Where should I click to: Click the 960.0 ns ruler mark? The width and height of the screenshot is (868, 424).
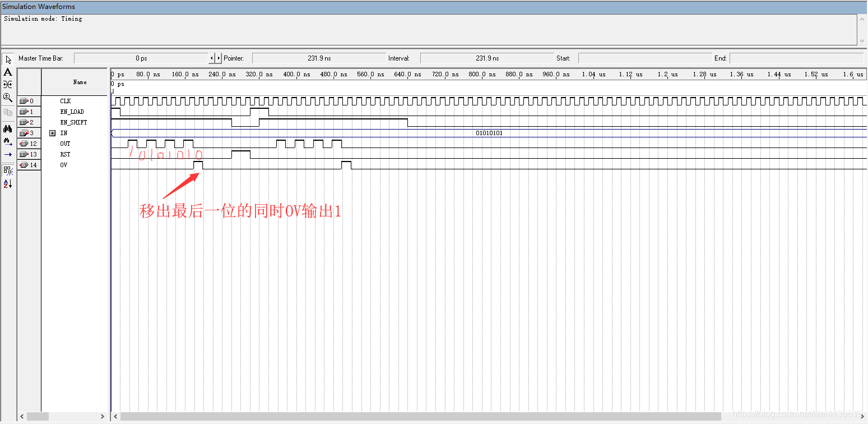tap(556, 74)
